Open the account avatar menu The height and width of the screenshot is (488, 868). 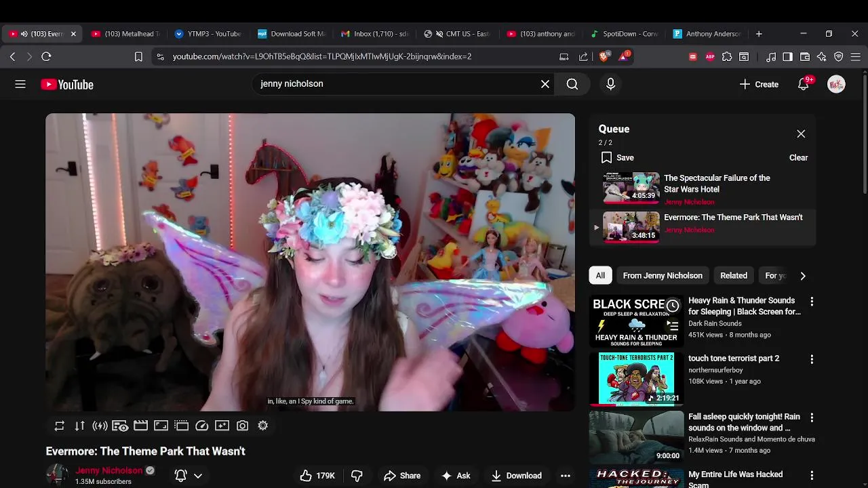[x=836, y=84]
